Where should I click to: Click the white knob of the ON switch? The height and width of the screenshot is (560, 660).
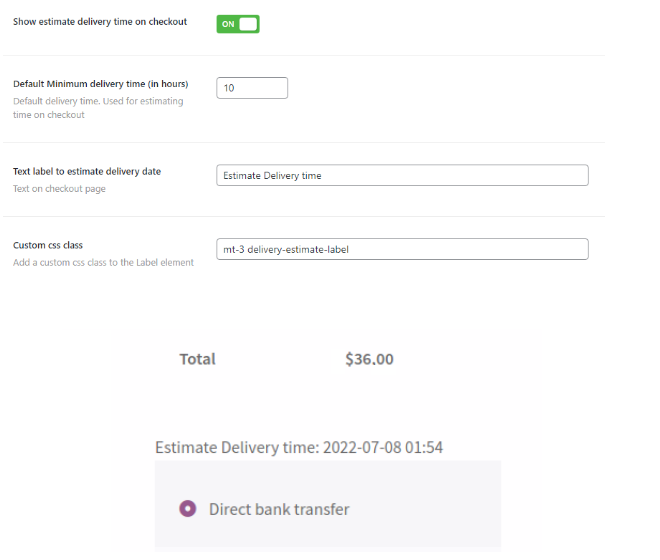tap(248, 23)
